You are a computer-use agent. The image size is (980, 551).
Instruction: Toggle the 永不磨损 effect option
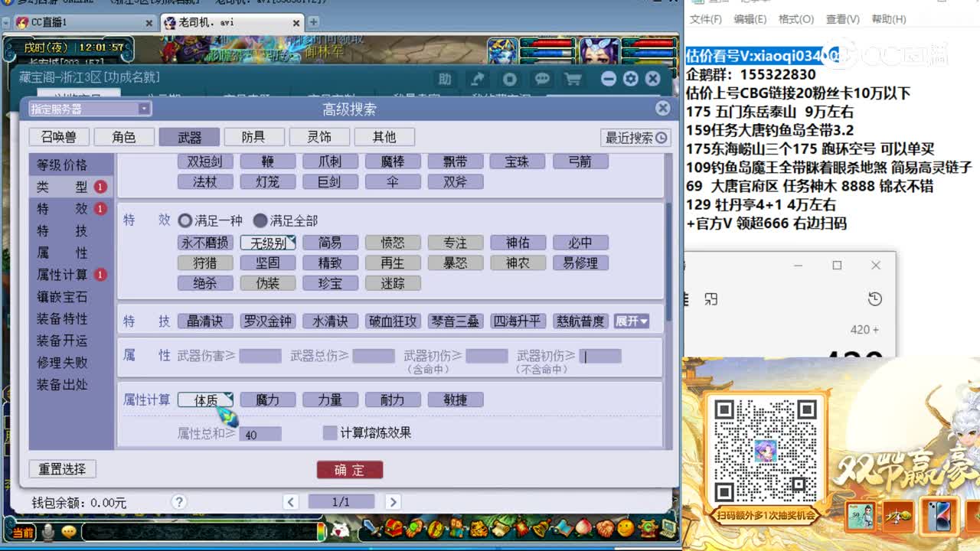[x=205, y=243]
